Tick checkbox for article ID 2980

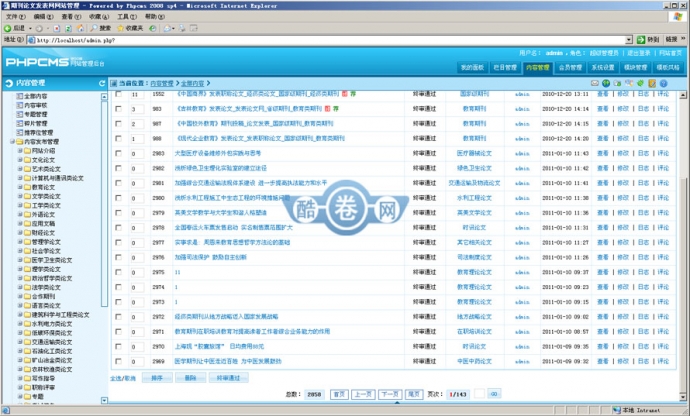[x=118, y=198]
